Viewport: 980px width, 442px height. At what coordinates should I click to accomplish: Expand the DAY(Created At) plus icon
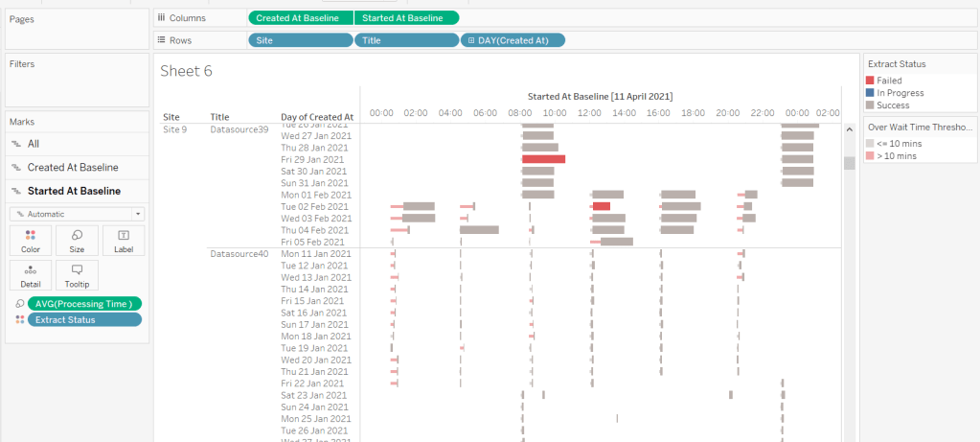coord(469,40)
